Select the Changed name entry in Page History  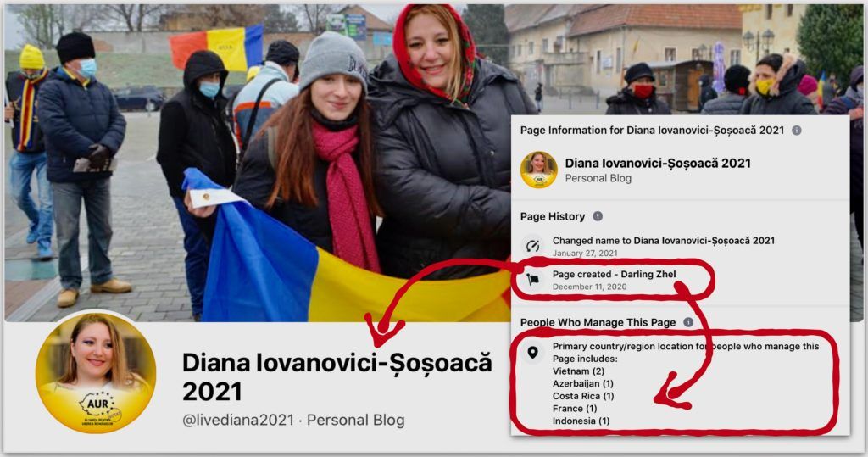[663, 246]
